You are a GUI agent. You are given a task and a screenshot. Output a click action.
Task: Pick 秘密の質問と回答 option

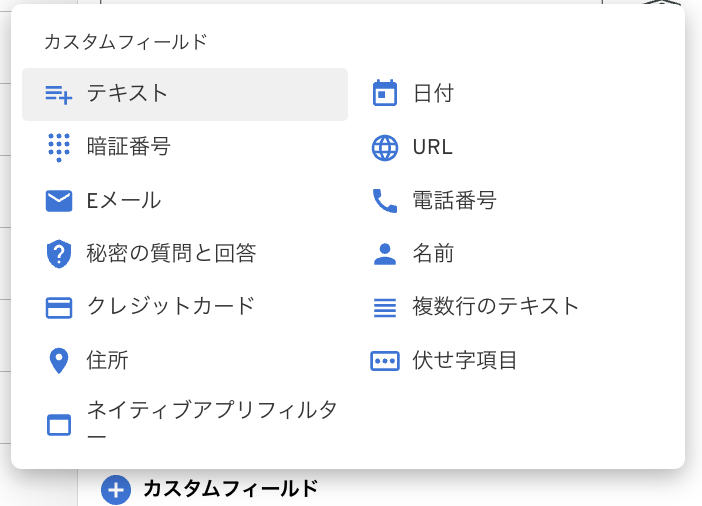point(172,253)
